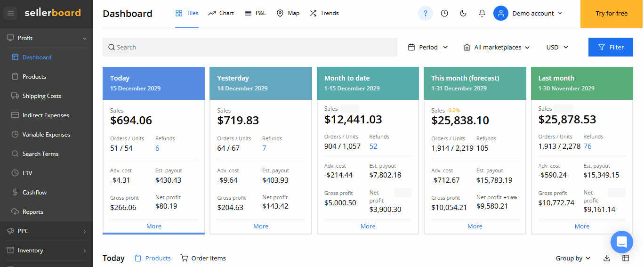Screen dimensions: 644x267
Task: Switch to the P&L tab
Action: click(x=255, y=13)
